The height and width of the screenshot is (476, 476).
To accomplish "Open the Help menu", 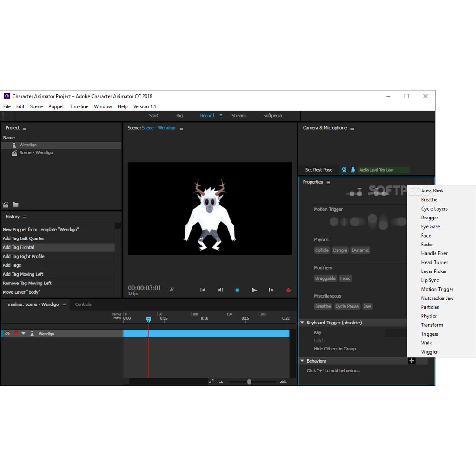I will point(123,106).
